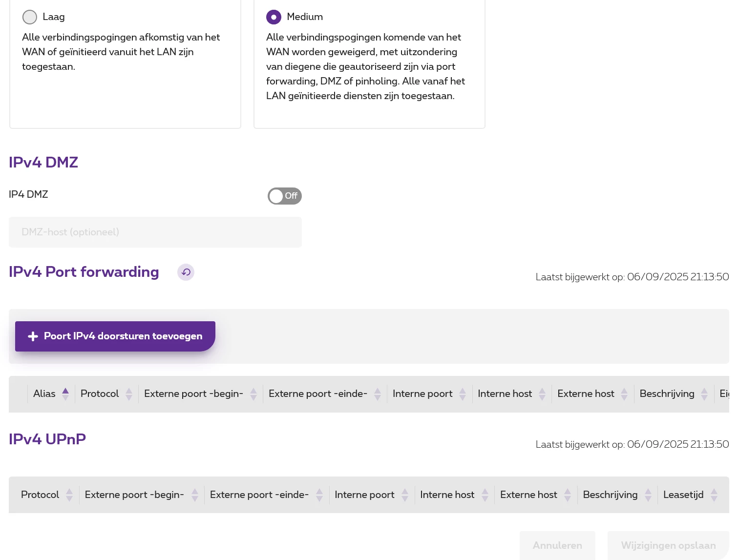The width and height of the screenshot is (739, 560).
Task: Sort UPnP table by Leasetijd
Action: pos(714,495)
